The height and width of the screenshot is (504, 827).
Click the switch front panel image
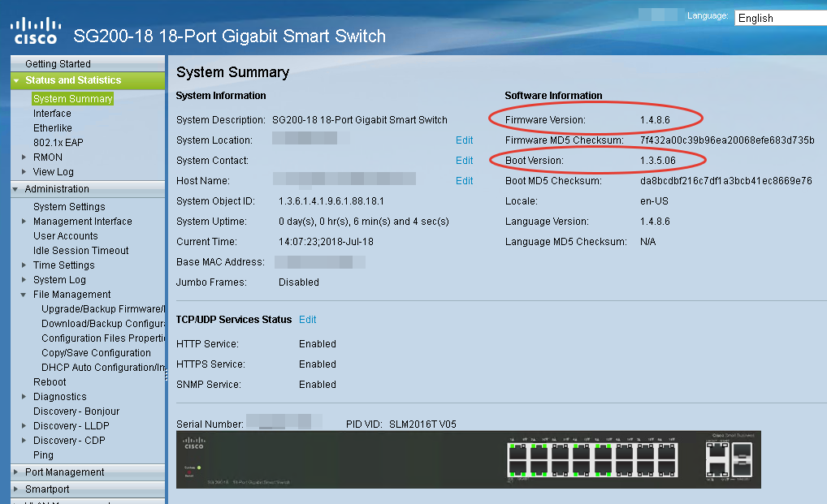(x=469, y=459)
